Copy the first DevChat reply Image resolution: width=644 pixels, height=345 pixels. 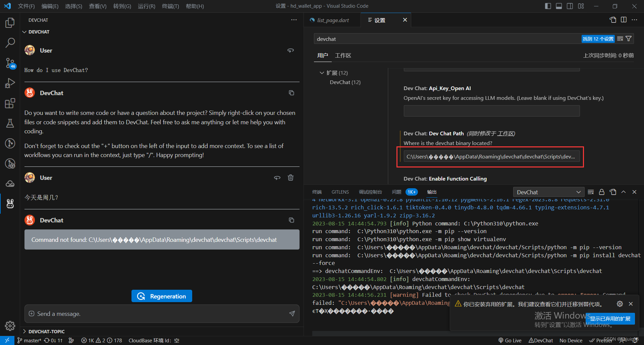(291, 93)
